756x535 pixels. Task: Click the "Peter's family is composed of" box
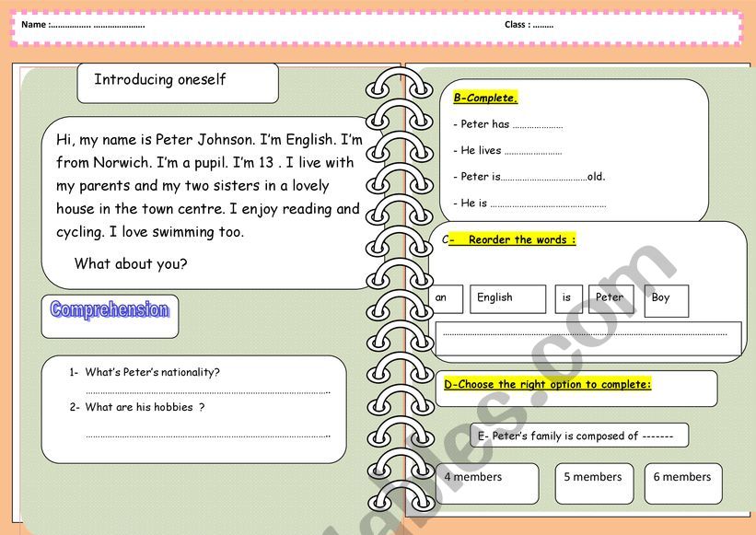578,435
